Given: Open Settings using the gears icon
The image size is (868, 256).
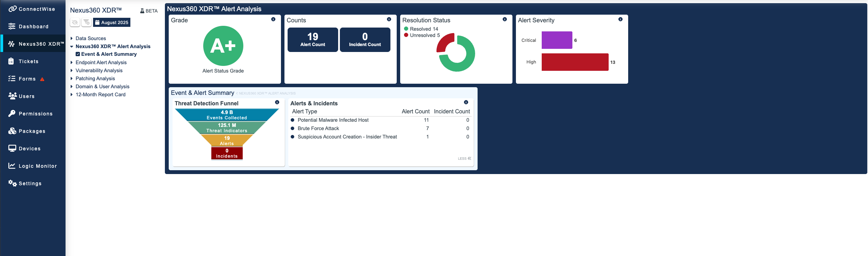Looking at the screenshot, I should (x=13, y=183).
